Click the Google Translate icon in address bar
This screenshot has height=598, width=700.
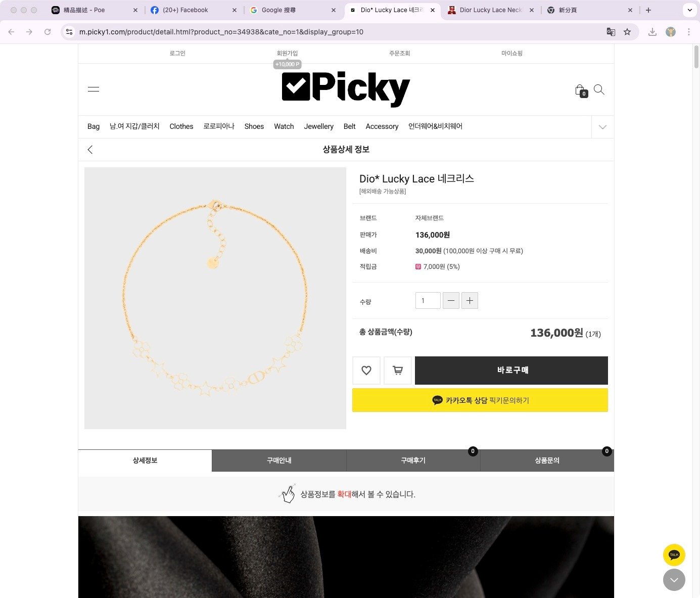611,32
